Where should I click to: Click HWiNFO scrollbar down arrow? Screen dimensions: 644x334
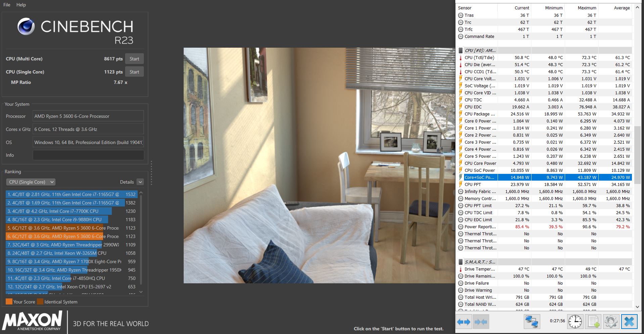click(x=638, y=307)
